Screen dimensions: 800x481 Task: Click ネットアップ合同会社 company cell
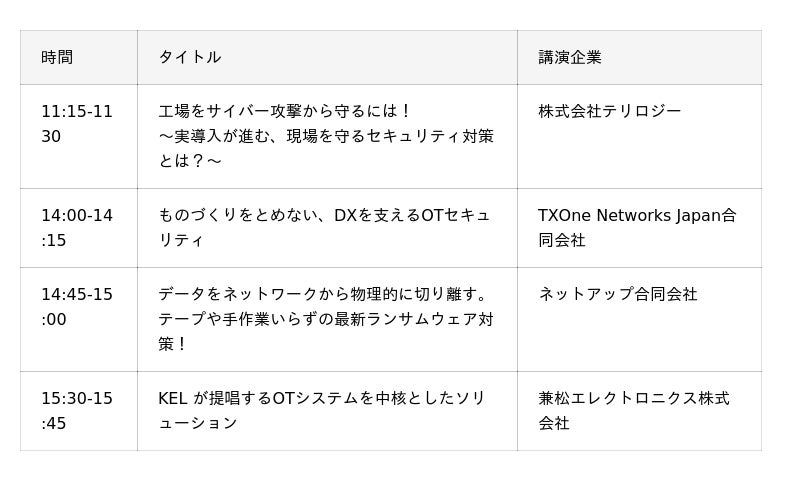pyautogui.click(x=618, y=294)
